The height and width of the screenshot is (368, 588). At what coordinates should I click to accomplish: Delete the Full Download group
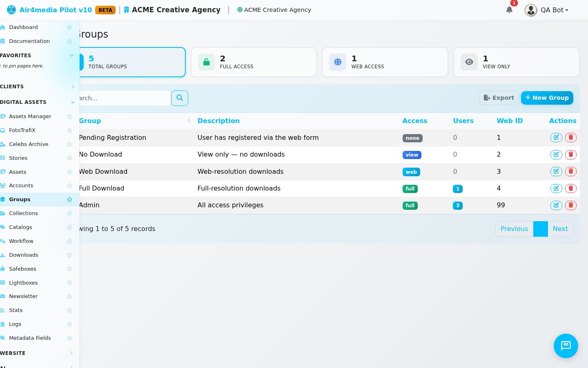pos(571,188)
